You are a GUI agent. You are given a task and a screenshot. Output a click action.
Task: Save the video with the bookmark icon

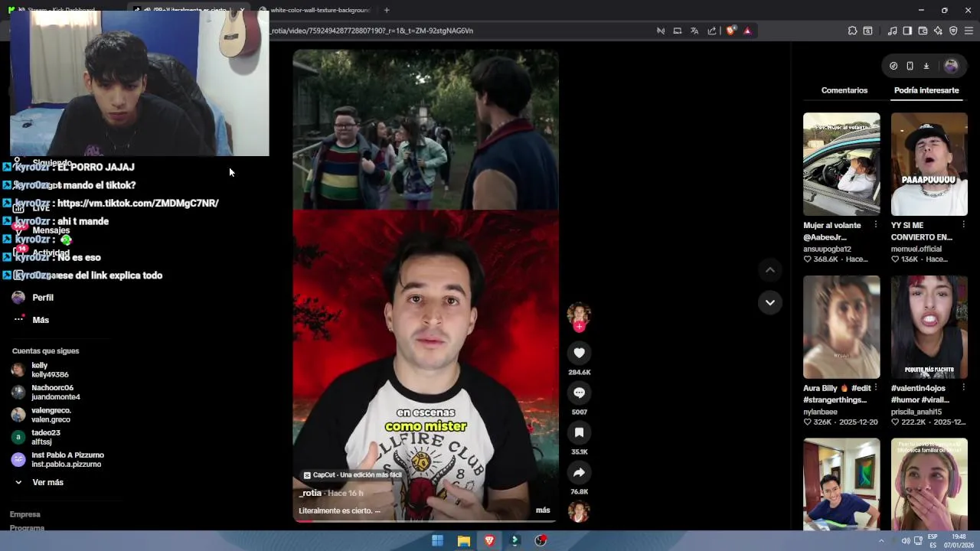point(579,432)
